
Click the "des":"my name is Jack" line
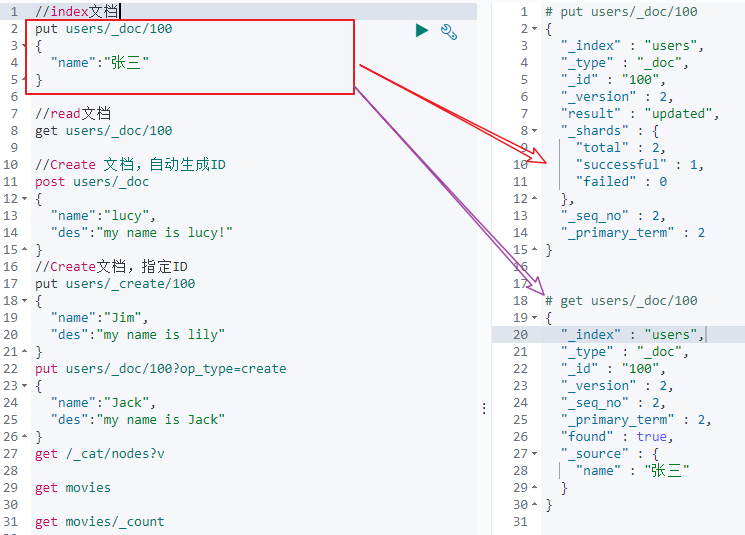coord(138,420)
